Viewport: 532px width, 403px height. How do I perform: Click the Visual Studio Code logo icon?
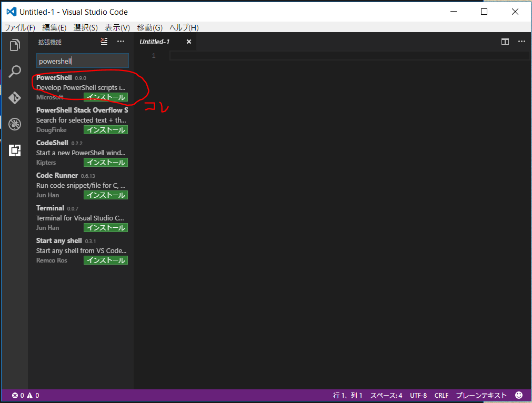pos(12,12)
